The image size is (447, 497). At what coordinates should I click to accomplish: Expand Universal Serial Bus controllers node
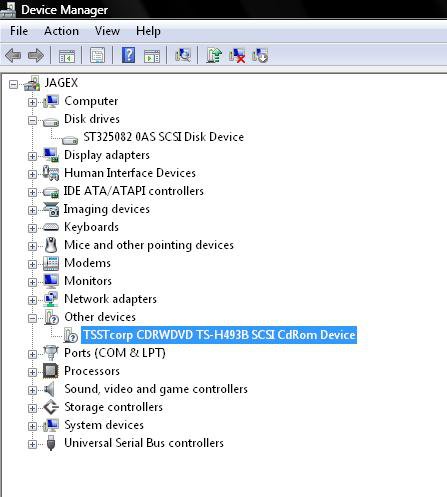(x=32, y=444)
